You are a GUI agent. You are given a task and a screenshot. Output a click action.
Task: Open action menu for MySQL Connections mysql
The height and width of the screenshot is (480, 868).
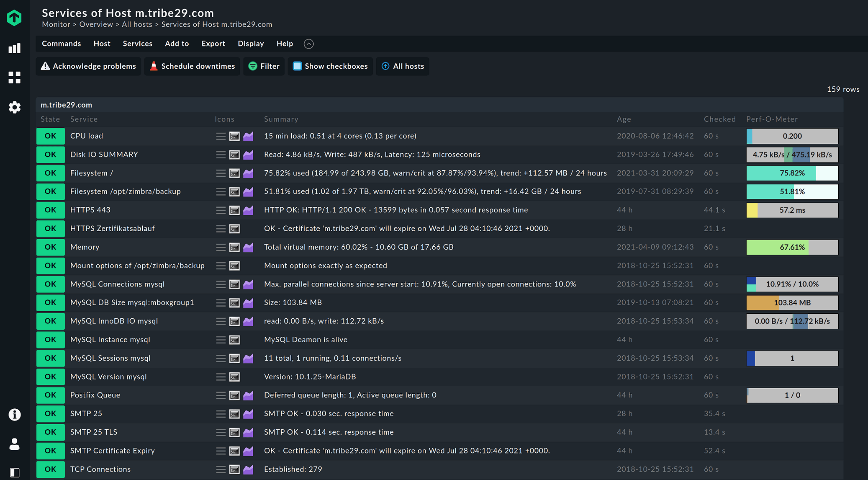pos(221,284)
